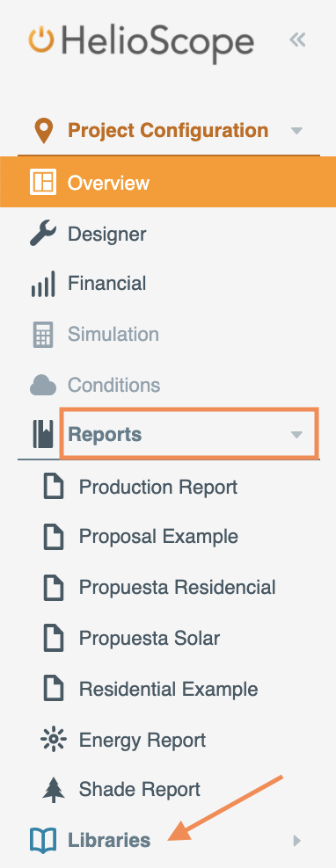The height and width of the screenshot is (868, 336).
Task: Click the Libraries open book icon
Action: [43, 840]
